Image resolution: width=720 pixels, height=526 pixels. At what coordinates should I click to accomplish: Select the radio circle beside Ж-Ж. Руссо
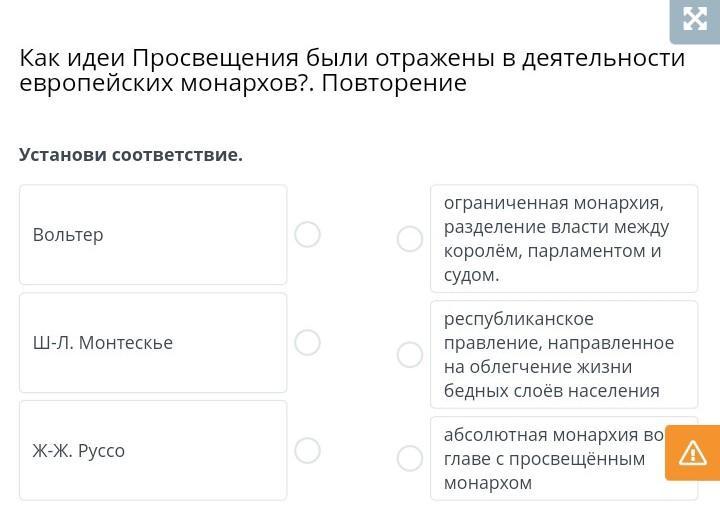pos(308,451)
